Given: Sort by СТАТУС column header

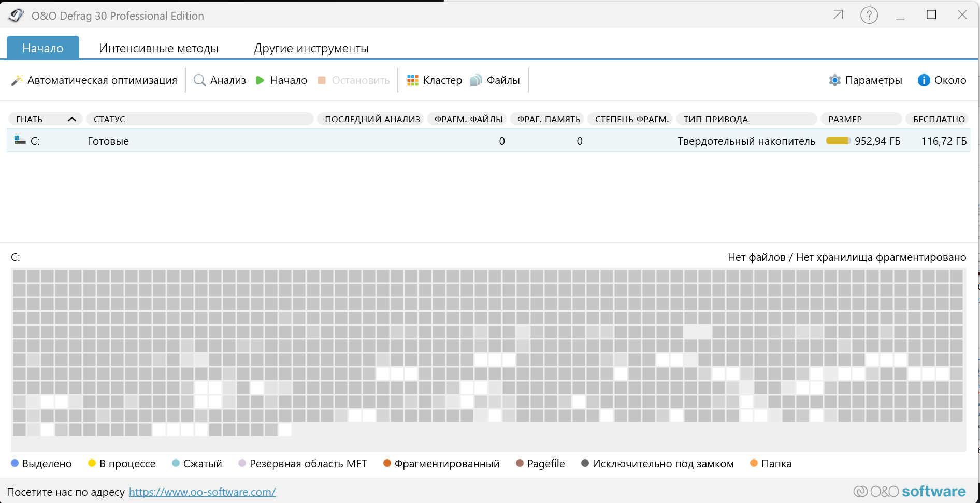Looking at the screenshot, I should click(x=199, y=119).
